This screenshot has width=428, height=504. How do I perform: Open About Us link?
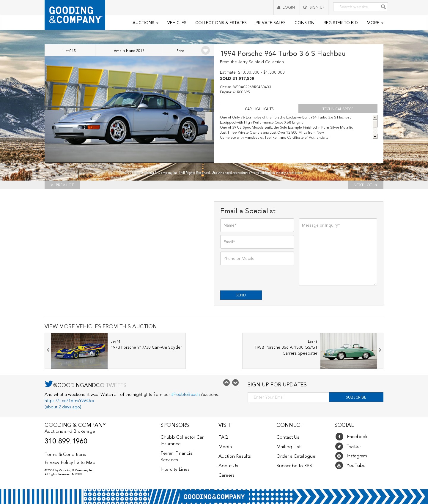(x=228, y=466)
